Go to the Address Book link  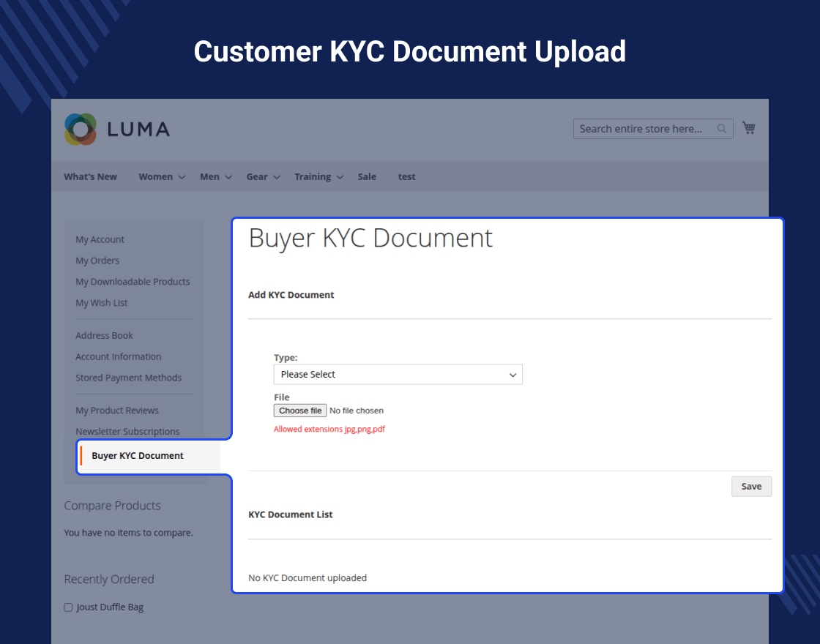click(x=105, y=336)
